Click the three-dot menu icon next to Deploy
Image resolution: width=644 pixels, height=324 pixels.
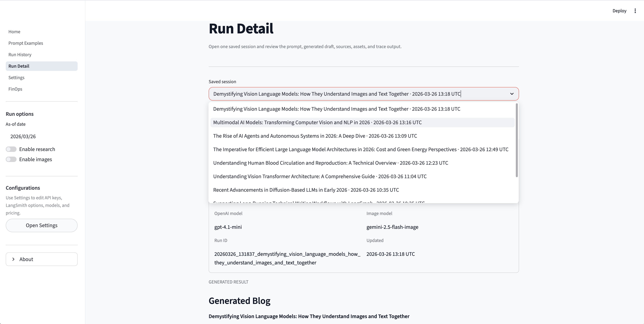click(x=635, y=11)
